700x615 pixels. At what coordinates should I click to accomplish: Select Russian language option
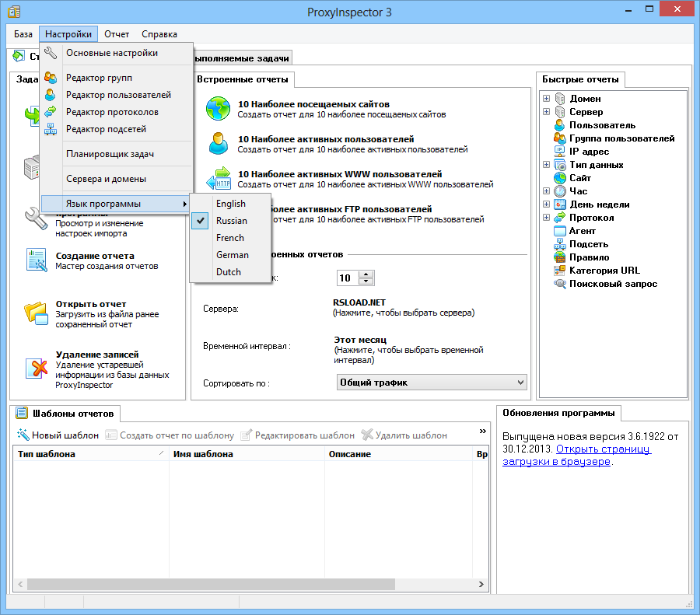pyautogui.click(x=231, y=221)
